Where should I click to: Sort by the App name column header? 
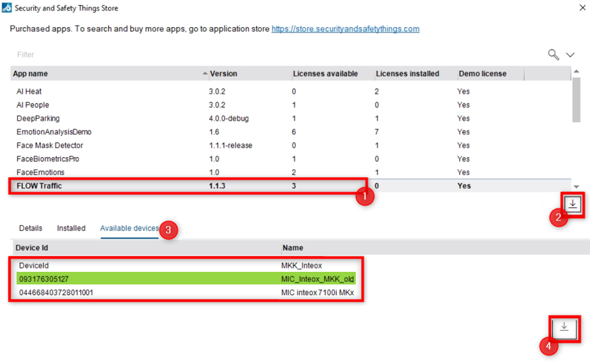pyautogui.click(x=31, y=74)
